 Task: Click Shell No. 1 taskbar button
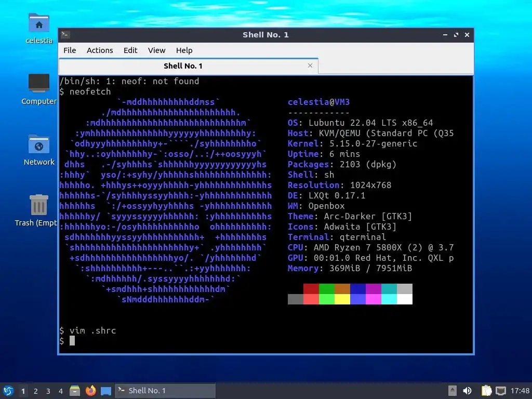click(165, 391)
